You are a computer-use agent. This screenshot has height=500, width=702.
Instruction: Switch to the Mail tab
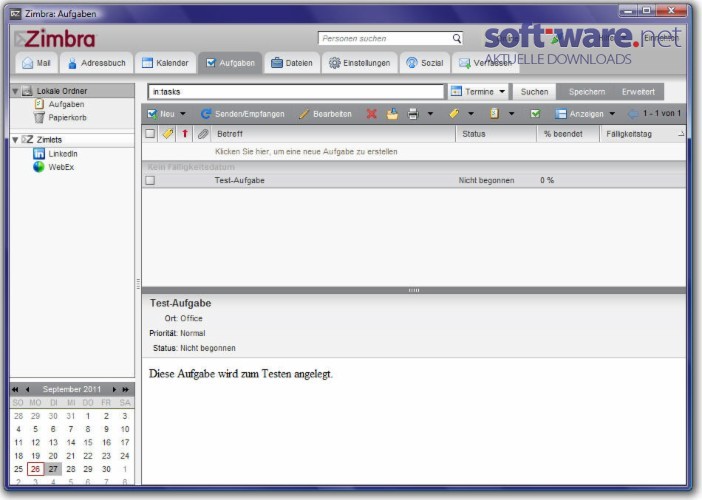pos(37,63)
